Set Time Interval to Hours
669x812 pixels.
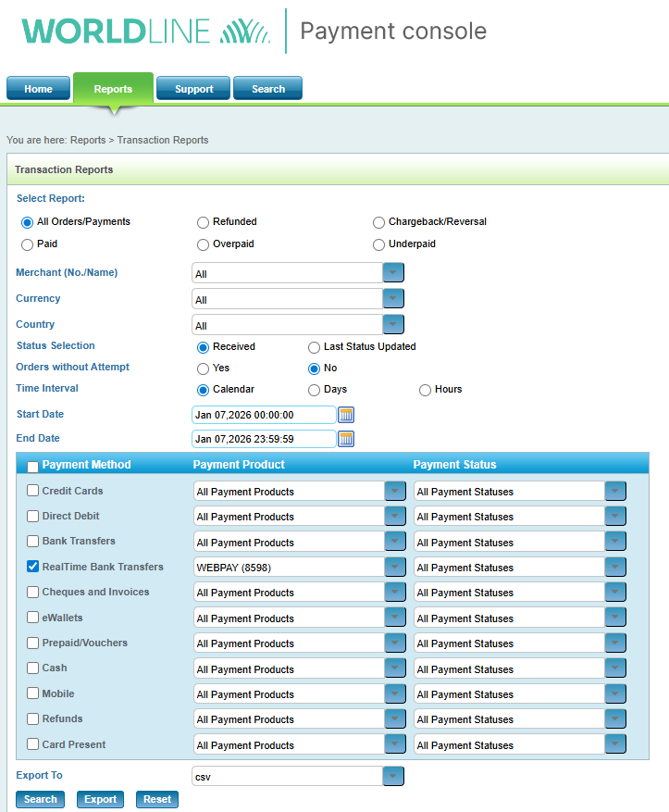point(426,390)
